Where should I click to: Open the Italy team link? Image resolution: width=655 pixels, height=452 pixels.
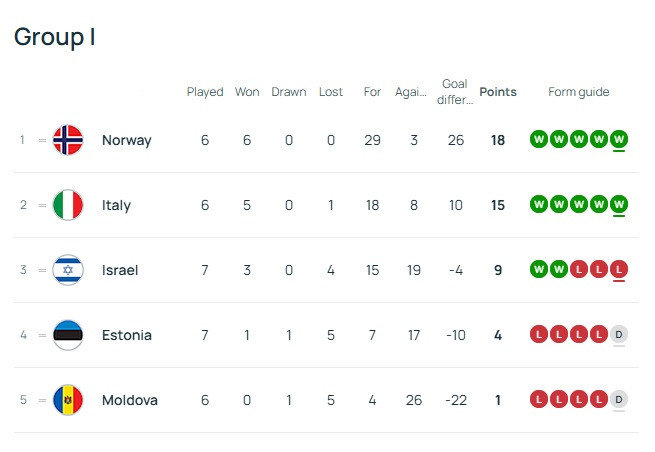pyautogui.click(x=116, y=205)
